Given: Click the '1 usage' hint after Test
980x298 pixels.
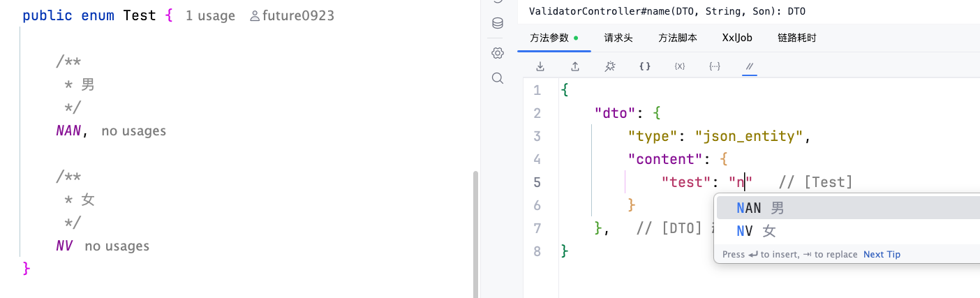Looking at the screenshot, I should click(x=210, y=15).
